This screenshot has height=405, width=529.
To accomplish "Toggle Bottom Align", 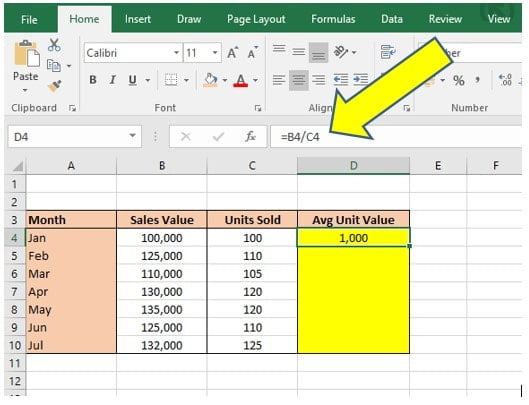I will (x=318, y=53).
